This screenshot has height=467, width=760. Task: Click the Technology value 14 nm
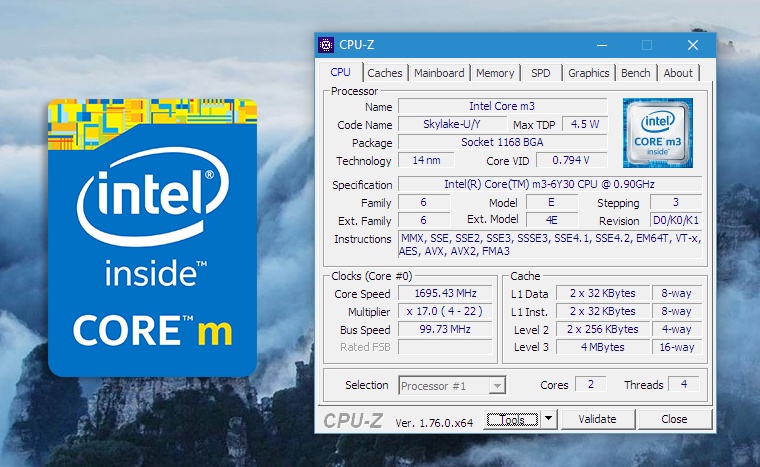pos(426,160)
